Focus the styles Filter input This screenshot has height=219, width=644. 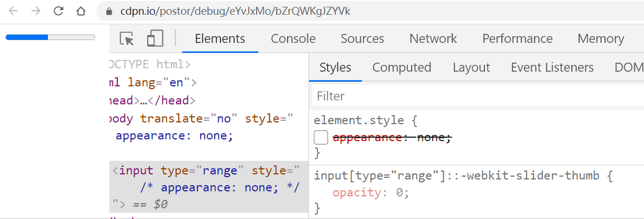point(478,96)
